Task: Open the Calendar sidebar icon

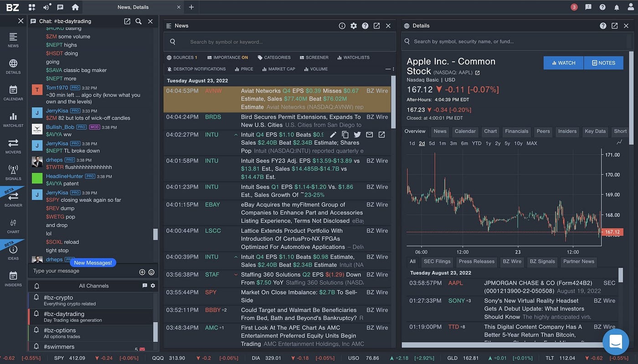Action: (x=13, y=92)
